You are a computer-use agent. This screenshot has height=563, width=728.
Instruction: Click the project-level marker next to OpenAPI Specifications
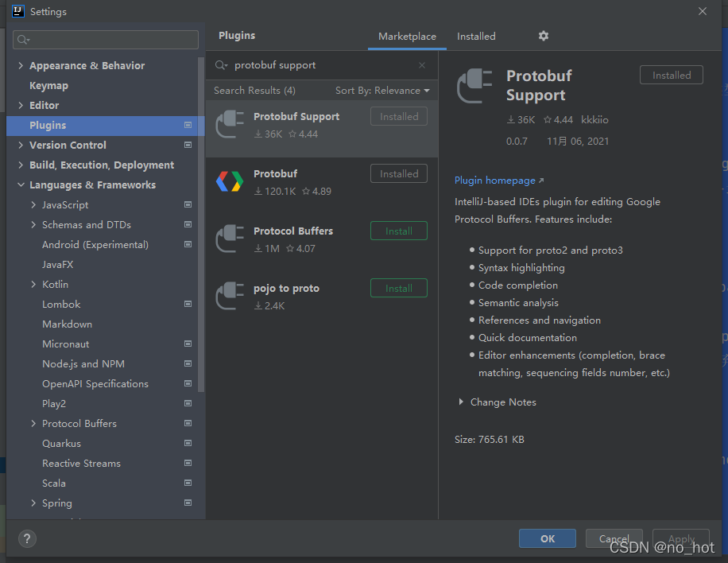(188, 384)
